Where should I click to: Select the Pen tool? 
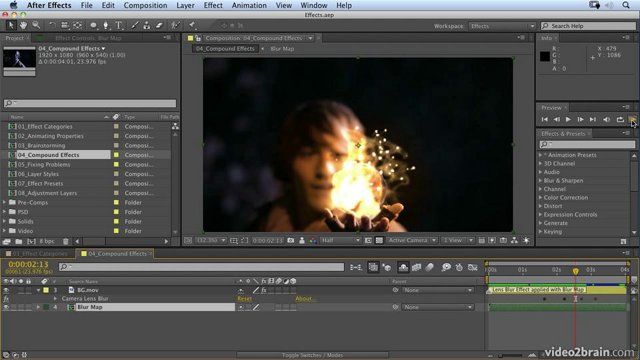106,25
